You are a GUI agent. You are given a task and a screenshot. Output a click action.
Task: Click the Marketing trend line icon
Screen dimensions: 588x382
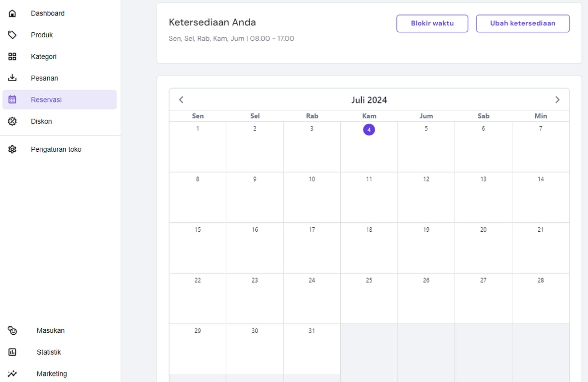(12, 374)
